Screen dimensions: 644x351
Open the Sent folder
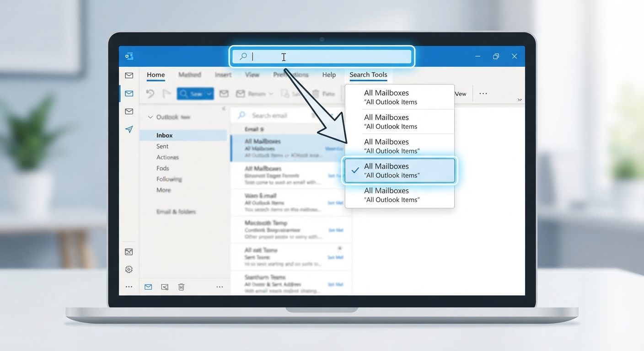(x=162, y=146)
